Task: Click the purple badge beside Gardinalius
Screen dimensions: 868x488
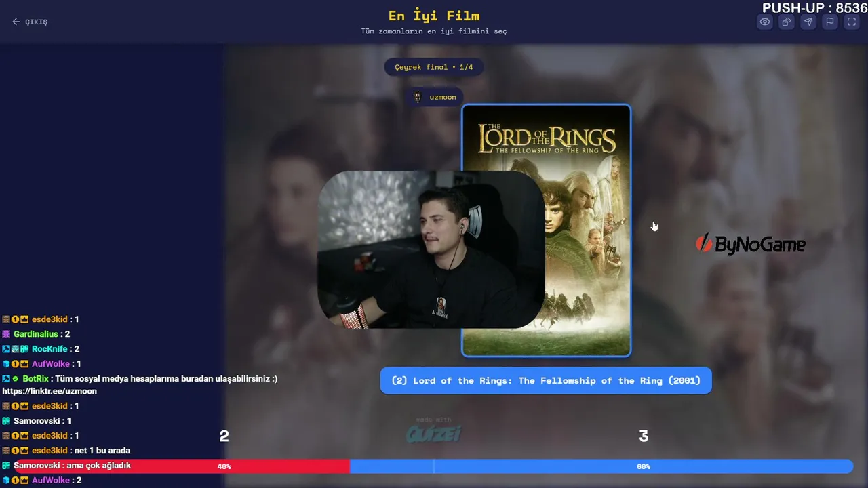Action: [6, 334]
